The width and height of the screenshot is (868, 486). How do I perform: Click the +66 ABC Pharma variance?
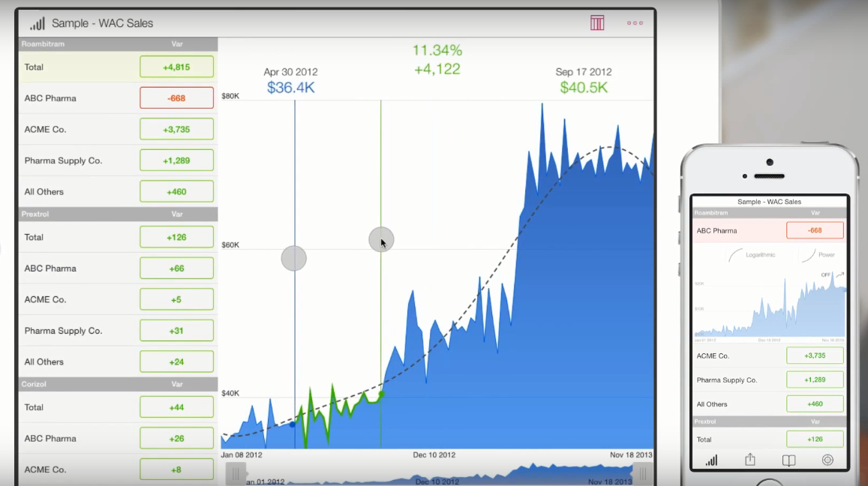click(176, 268)
